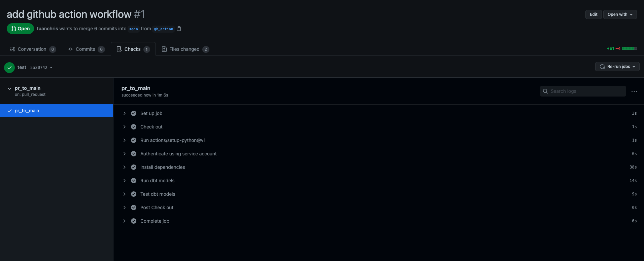644x261 pixels.
Task: Click the main base branch link
Action: pyautogui.click(x=134, y=29)
